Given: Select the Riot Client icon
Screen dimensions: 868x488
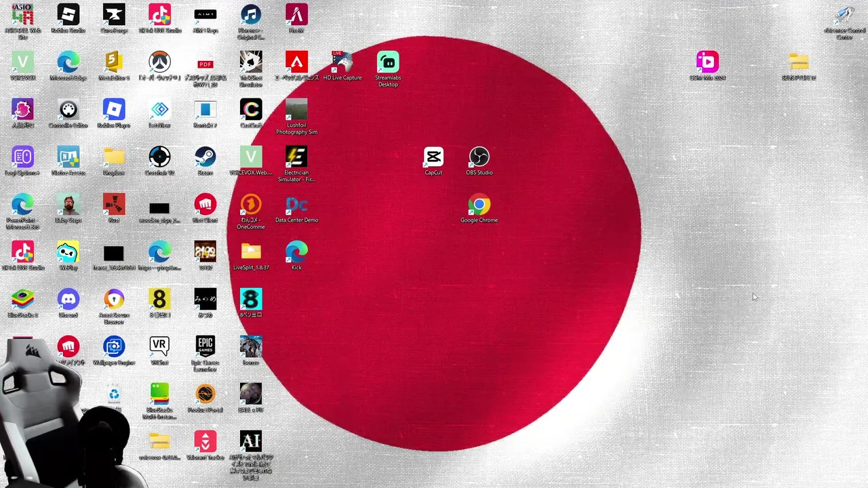Looking at the screenshot, I should point(205,205).
